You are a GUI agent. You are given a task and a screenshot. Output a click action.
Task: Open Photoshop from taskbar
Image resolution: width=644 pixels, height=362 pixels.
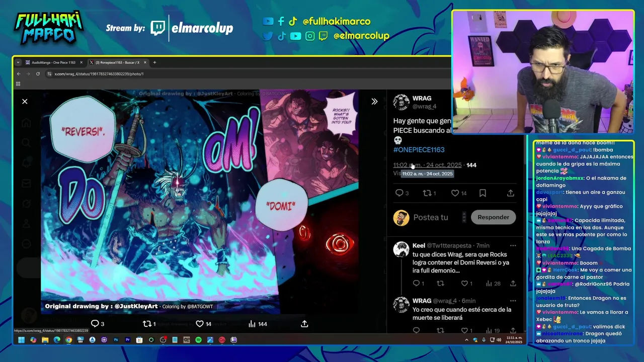point(116,340)
